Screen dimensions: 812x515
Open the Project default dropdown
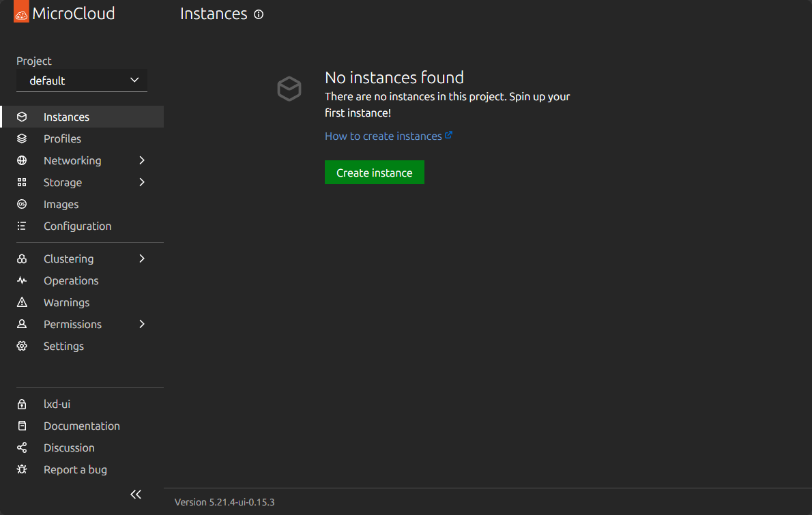pyautogui.click(x=82, y=80)
